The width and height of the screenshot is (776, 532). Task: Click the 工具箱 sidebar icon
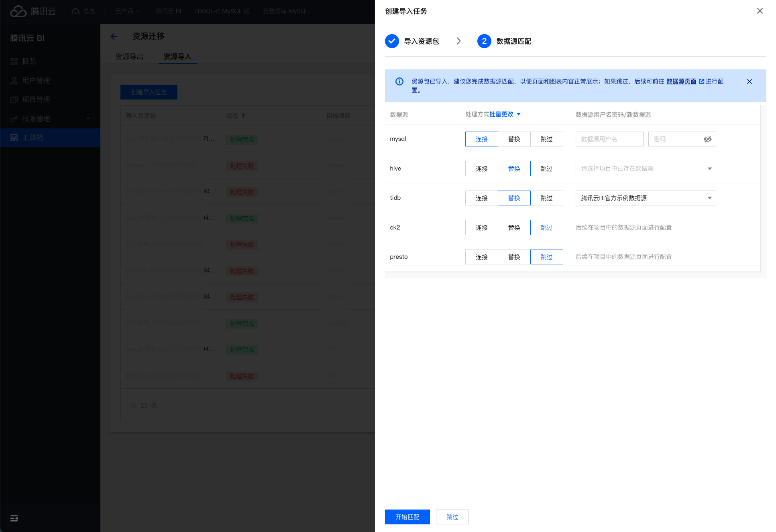click(14, 138)
